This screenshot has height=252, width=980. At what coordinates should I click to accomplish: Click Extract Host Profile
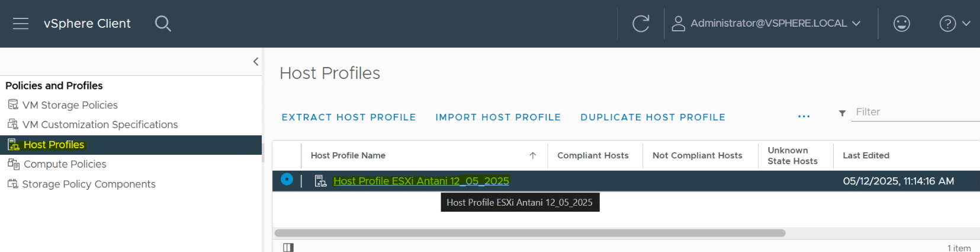[349, 117]
